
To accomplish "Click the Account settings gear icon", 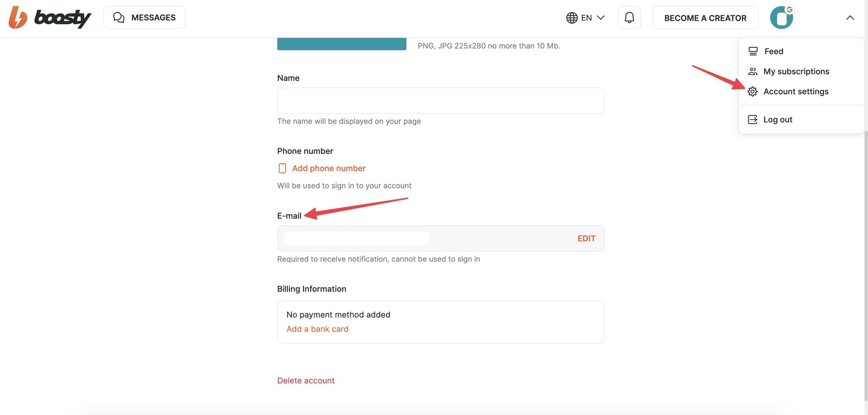I will click(753, 92).
